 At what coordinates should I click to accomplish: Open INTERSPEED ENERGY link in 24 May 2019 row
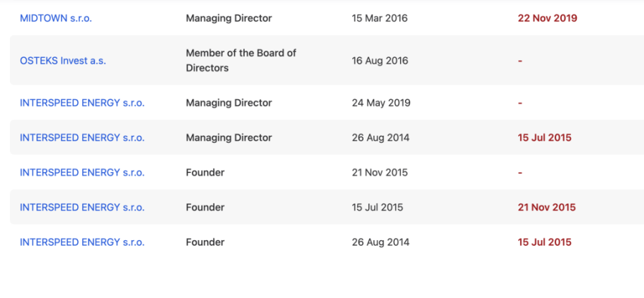pos(82,103)
